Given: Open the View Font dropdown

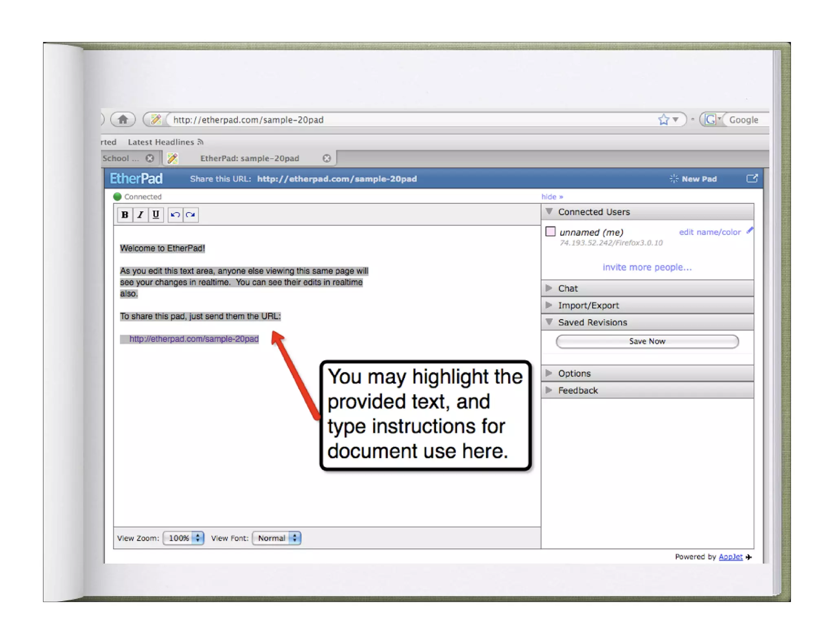Looking at the screenshot, I should click(x=277, y=538).
